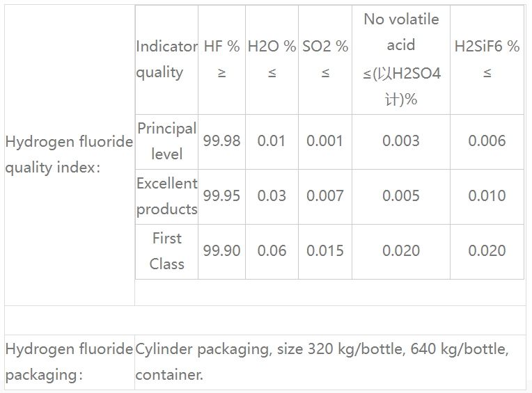This screenshot has width=532, height=393.
Task: Select the 0.003 volatile acid value
Action: point(401,141)
